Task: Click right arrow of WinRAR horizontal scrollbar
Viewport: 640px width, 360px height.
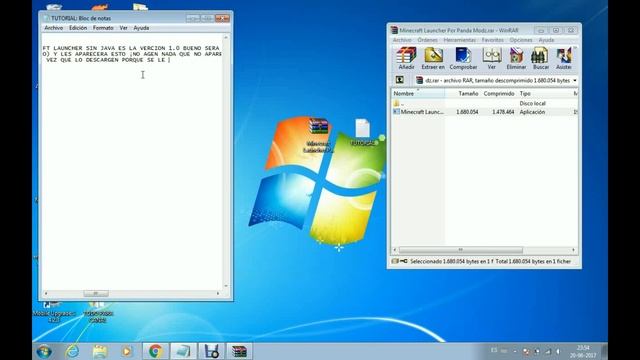Action: [573, 250]
